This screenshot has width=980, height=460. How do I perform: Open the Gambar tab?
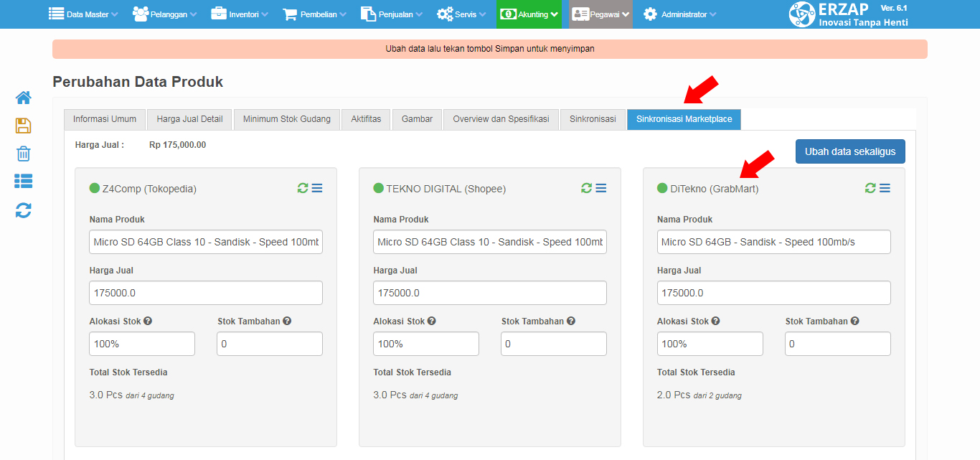click(x=417, y=119)
